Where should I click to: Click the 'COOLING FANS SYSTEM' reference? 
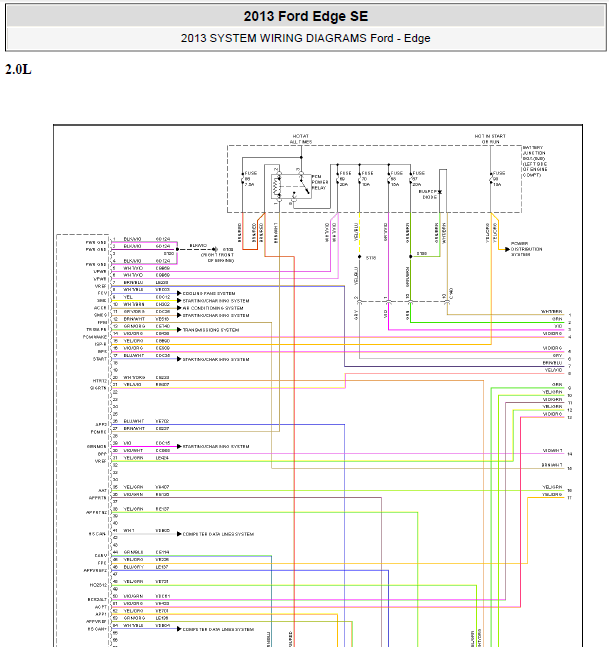209,293
